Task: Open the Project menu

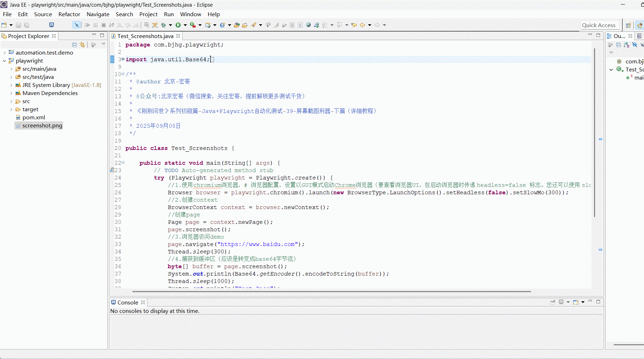Action: (x=148, y=14)
